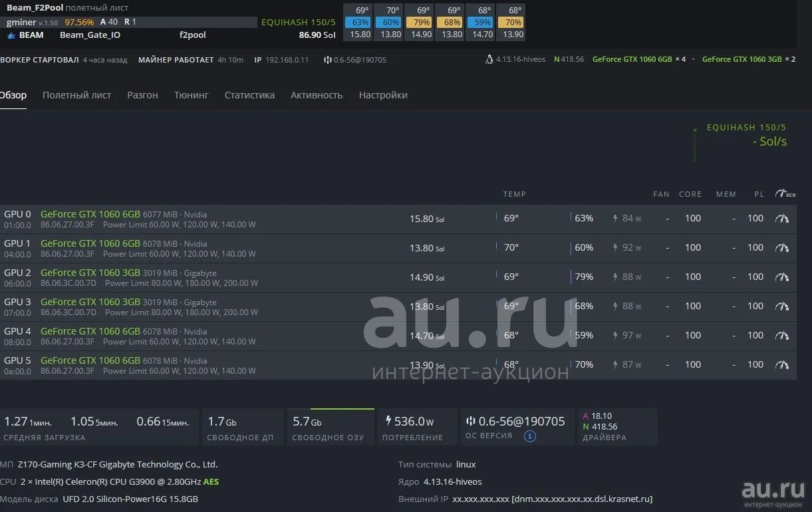
Task: Click the GPU 1 temperature 70° in table
Action: pos(511,247)
